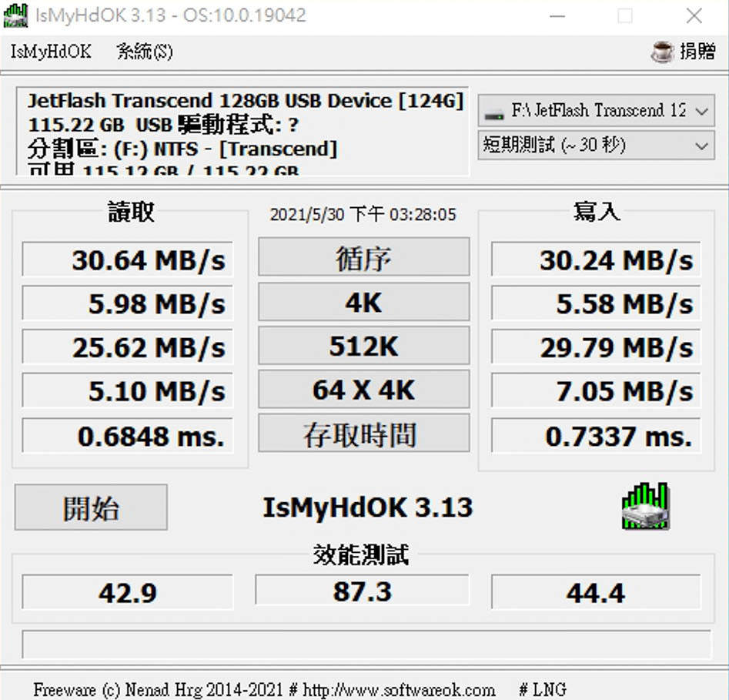Open the IsMyHdOK menu
729x700 pixels.
[x=51, y=51]
